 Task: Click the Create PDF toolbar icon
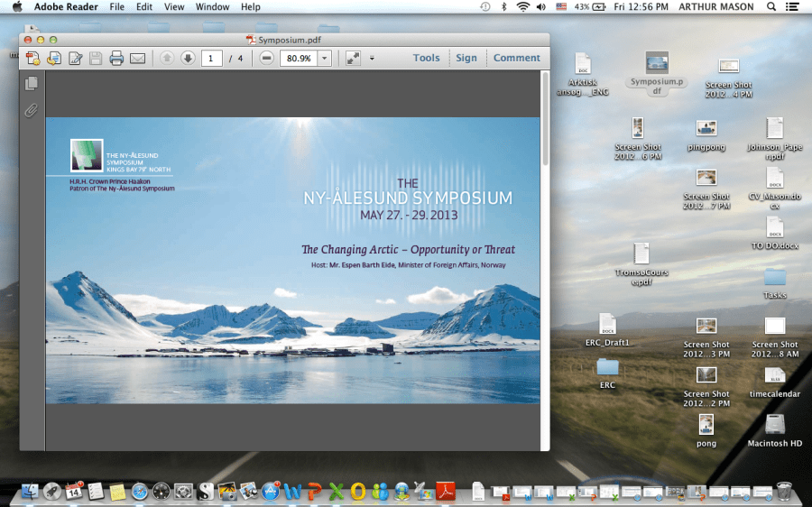[x=32, y=59]
